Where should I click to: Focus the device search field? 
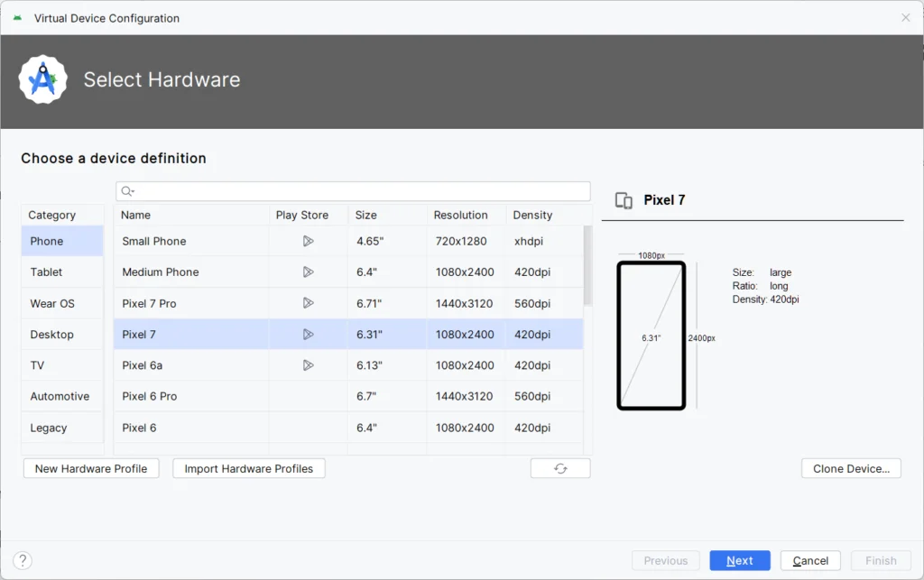(353, 191)
